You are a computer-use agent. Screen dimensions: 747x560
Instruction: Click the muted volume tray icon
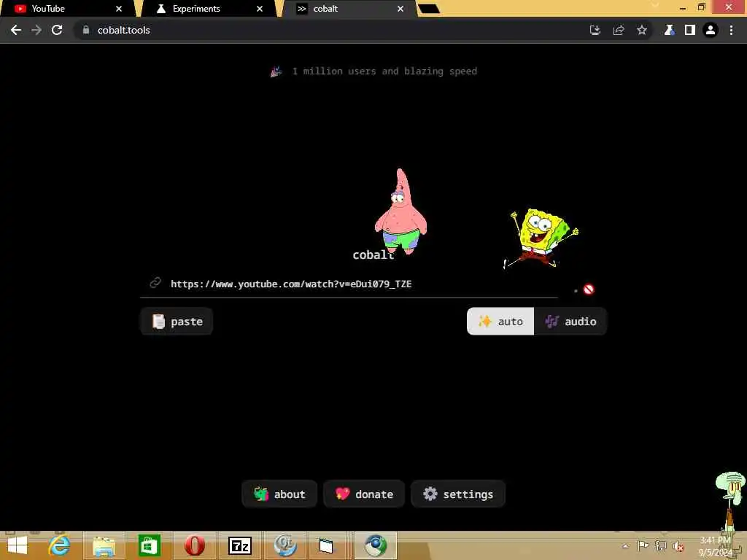678,546
